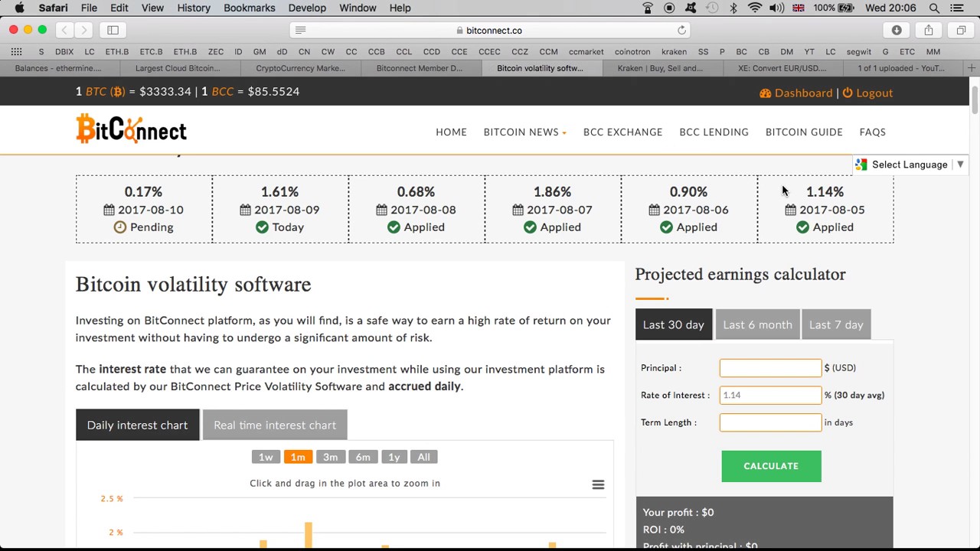Open the Develop menu
Viewport: 980px width, 551px height.
[307, 8]
